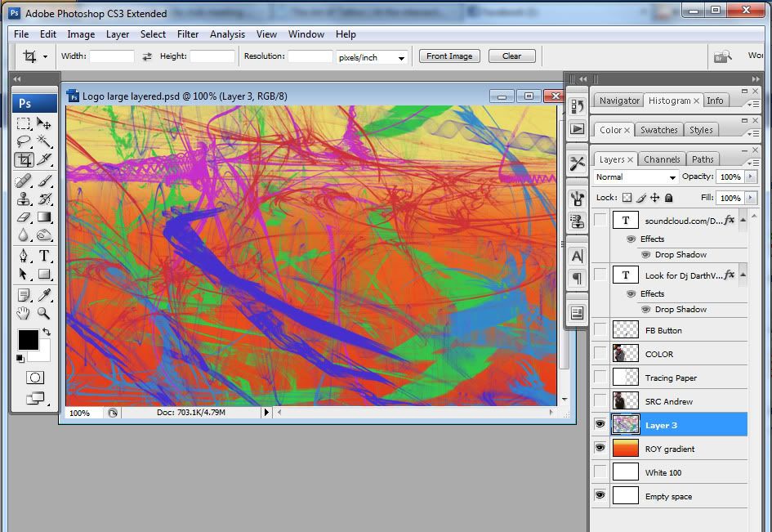Screen dimensions: 772x532
Task: Hide ROY gradient layer eye
Action: [x=600, y=448]
